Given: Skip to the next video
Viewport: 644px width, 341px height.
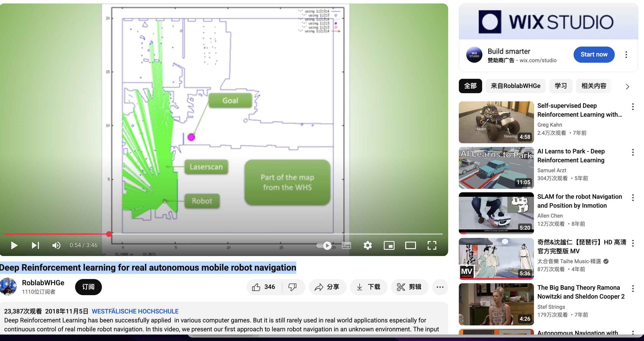Looking at the screenshot, I should tap(35, 245).
